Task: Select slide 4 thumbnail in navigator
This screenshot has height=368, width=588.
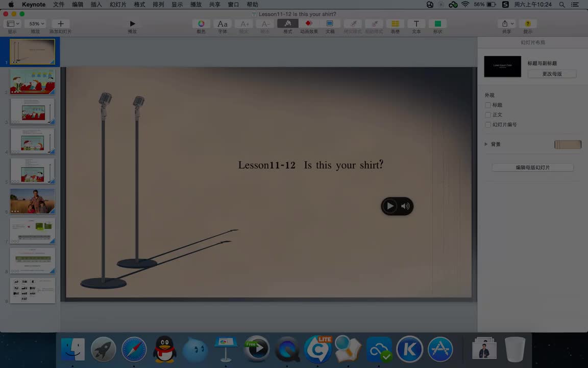Action: click(x=32, y=141)
